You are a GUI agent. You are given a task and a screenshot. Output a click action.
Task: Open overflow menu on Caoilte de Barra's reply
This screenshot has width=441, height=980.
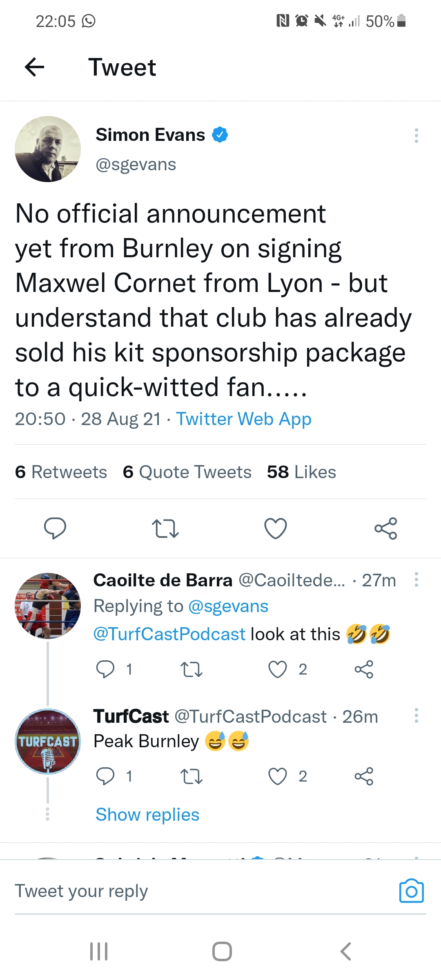pyautogui.click(x=416, y=579)
